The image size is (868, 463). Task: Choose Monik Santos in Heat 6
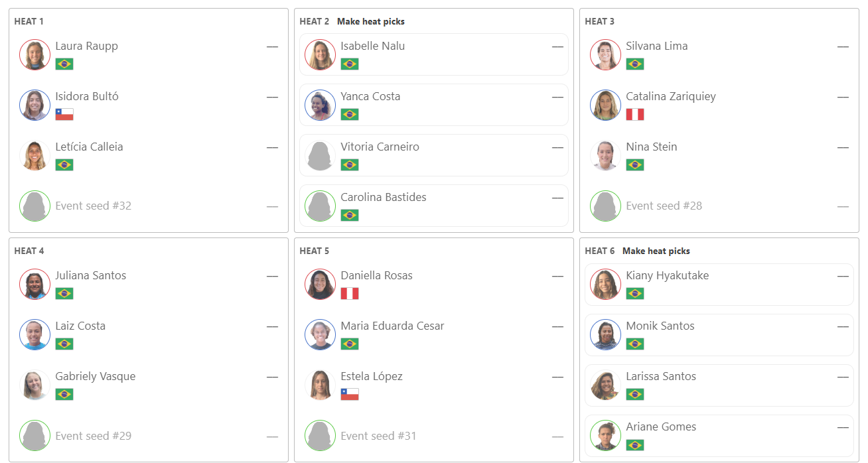pos(719,334)
